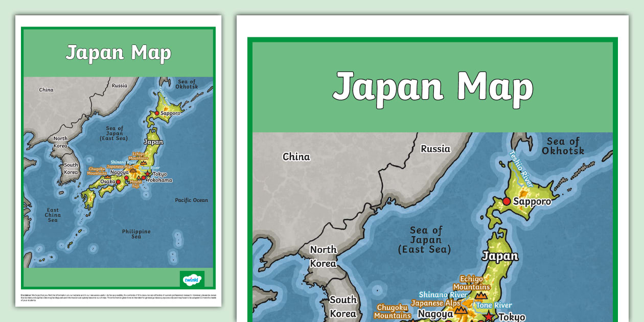This screenshot has width=644, height=322.
Task: Select the Mount Fuji volcano icon
Action: (139, 177)
